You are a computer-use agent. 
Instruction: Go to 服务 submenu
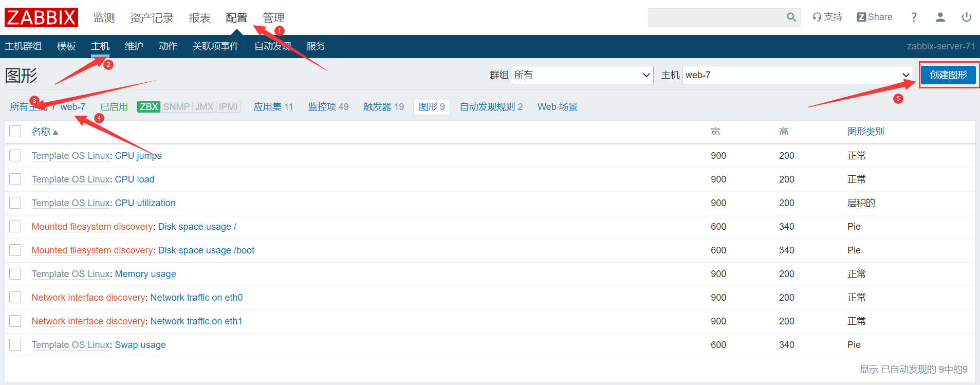click(316, 46)
